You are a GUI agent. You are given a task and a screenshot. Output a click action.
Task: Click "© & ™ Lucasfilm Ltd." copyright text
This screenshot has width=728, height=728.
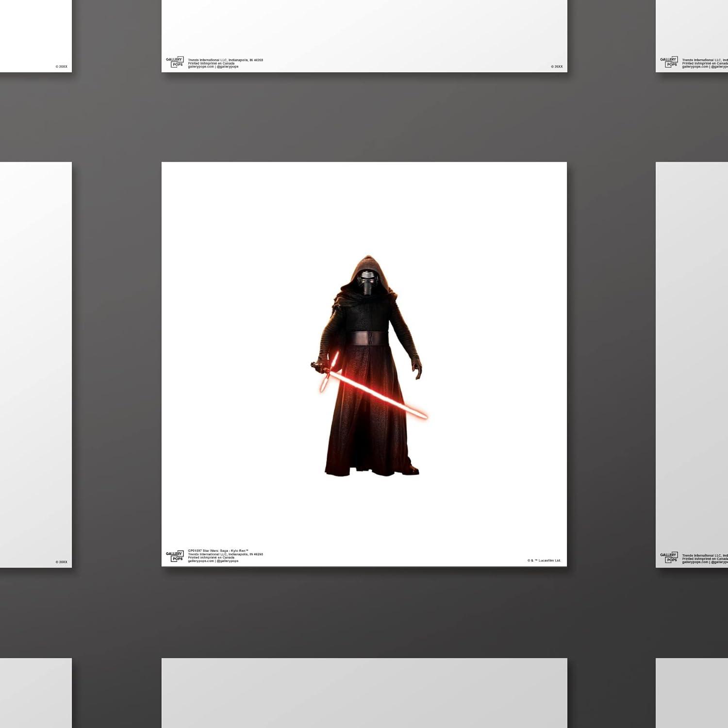coord(544,561)
